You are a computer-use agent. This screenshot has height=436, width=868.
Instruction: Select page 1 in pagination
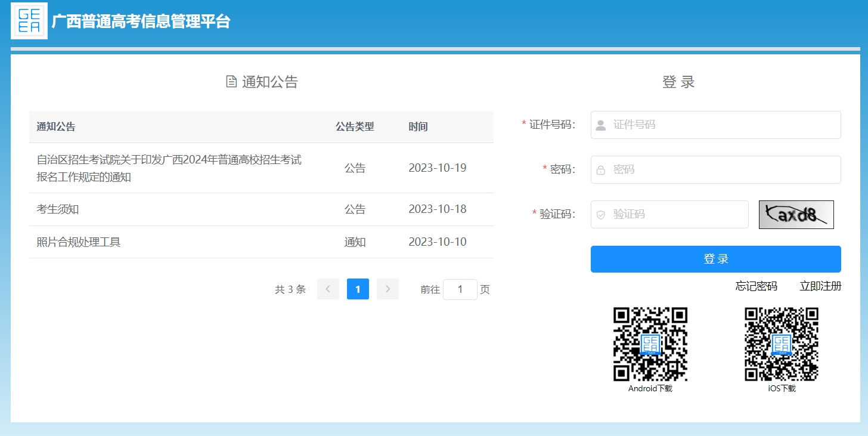(x=358, y=289)
